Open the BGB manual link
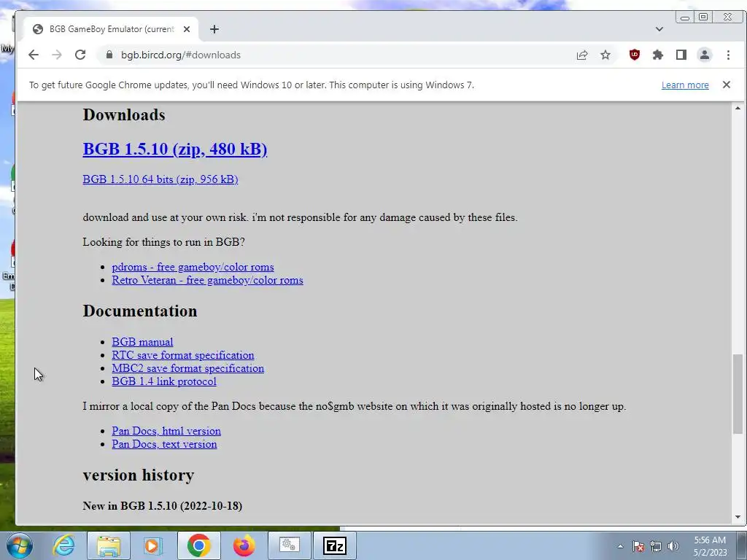This screenshot has height=560, width=747. pyautogui.click(x=142, y=342)
